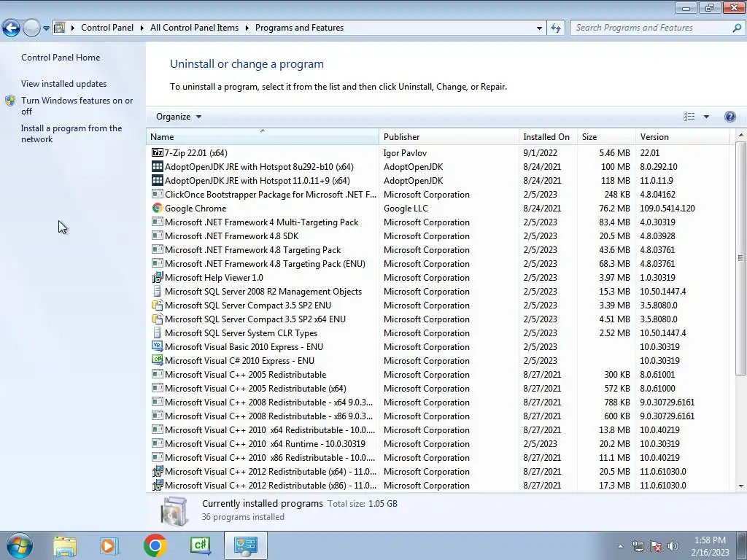This screenshot has height=560, width=747.
Task: Select Microsoft .NET Framework 4.8 SDK row
Action: [438, 236]
